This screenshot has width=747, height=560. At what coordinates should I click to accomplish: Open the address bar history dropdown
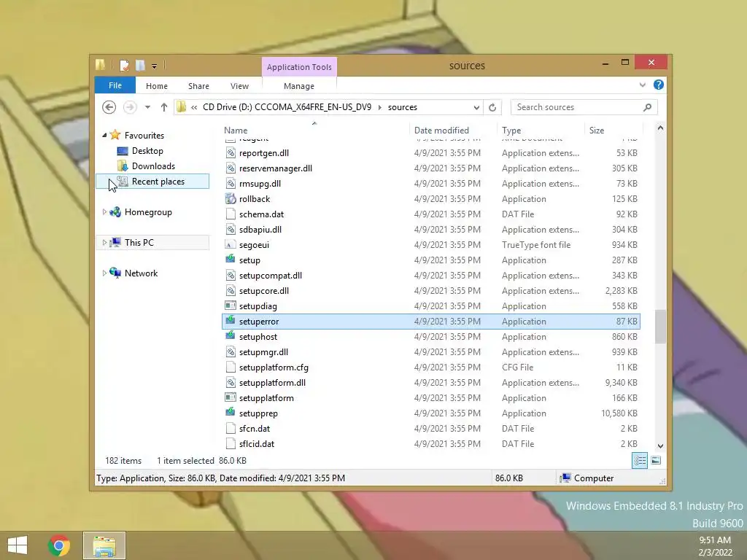pyautogui.click(x=476, y=108)
